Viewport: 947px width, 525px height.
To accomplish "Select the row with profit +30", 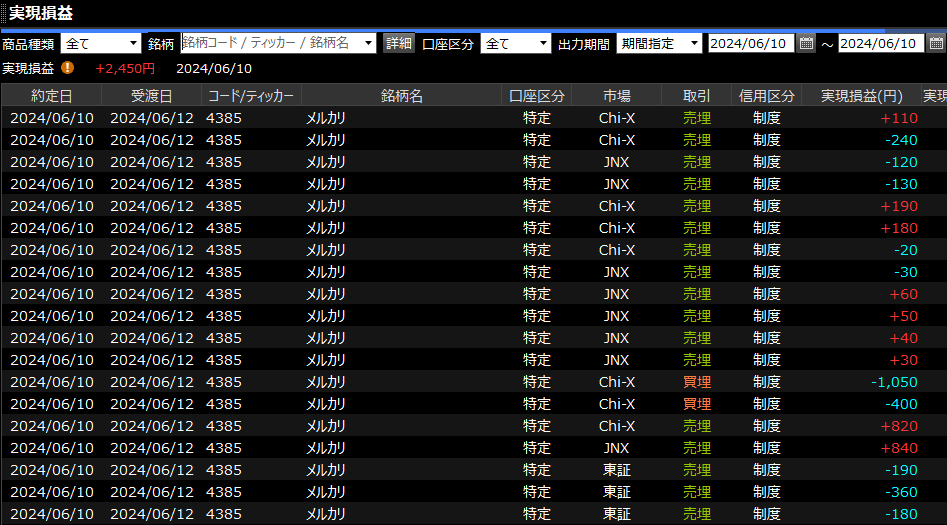I will (x=474, y=359).
